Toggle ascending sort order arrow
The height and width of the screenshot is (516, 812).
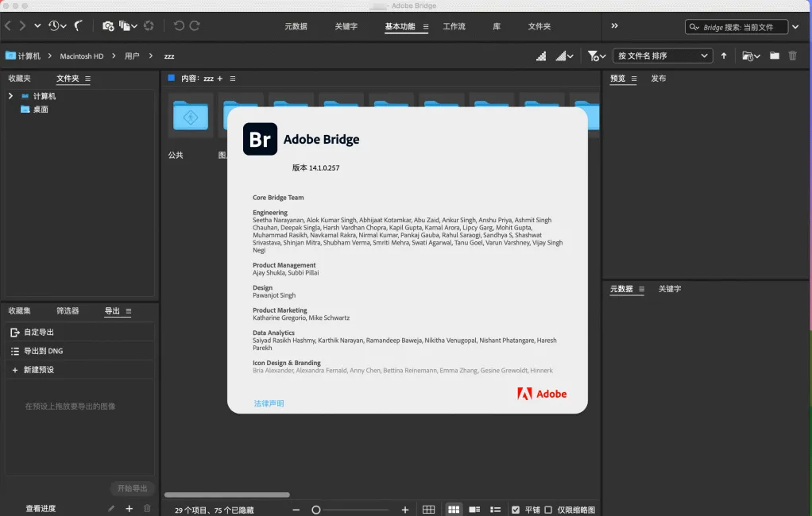[x=724, y=56]
